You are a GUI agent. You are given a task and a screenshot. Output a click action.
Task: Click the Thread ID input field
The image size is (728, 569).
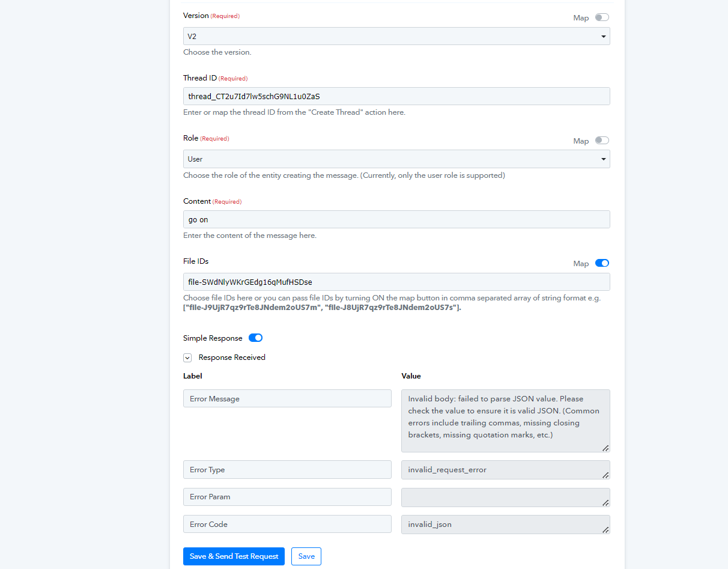point(396,96)
